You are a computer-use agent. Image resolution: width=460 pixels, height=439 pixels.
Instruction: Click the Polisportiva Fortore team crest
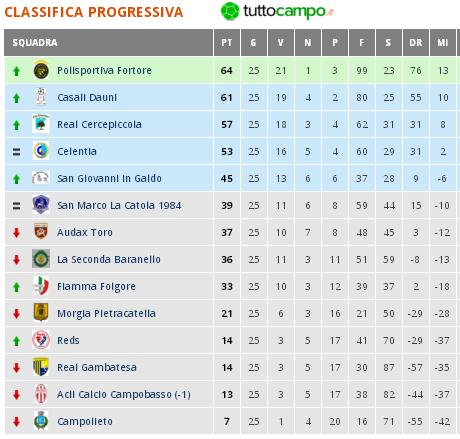[41, 70]
